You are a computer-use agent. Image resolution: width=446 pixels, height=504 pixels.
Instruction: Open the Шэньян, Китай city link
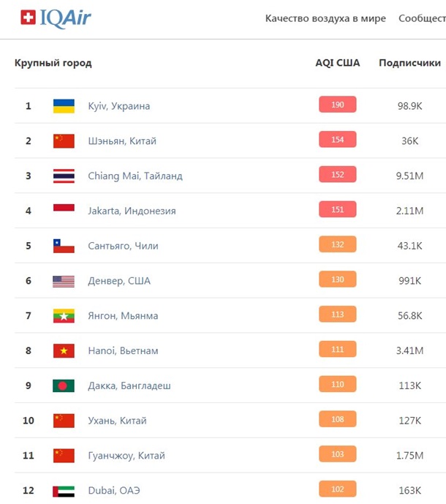(x=122, y=141)
